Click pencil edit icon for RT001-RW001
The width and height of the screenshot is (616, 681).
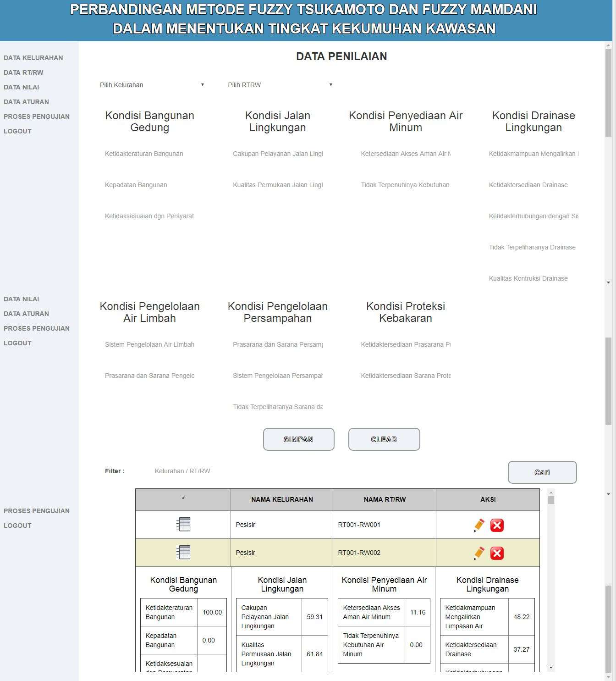[x=479, y=525]
